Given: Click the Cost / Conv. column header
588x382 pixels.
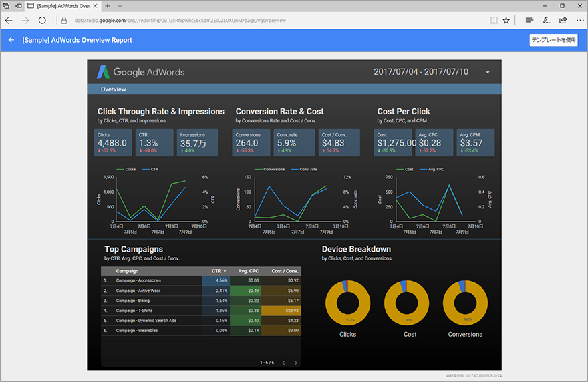Looking at the screenshot, I should 285,271.
